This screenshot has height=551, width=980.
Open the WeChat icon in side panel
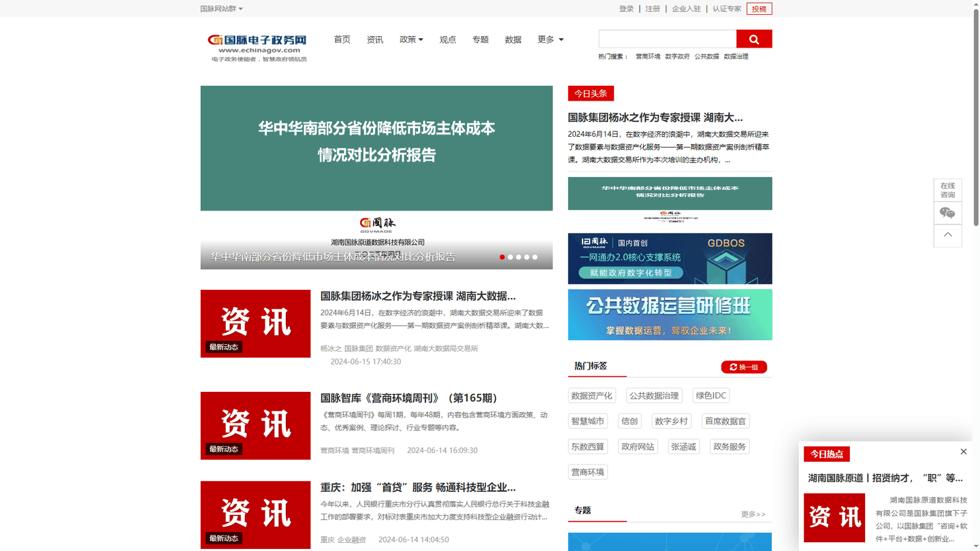(x=947, y=213)
